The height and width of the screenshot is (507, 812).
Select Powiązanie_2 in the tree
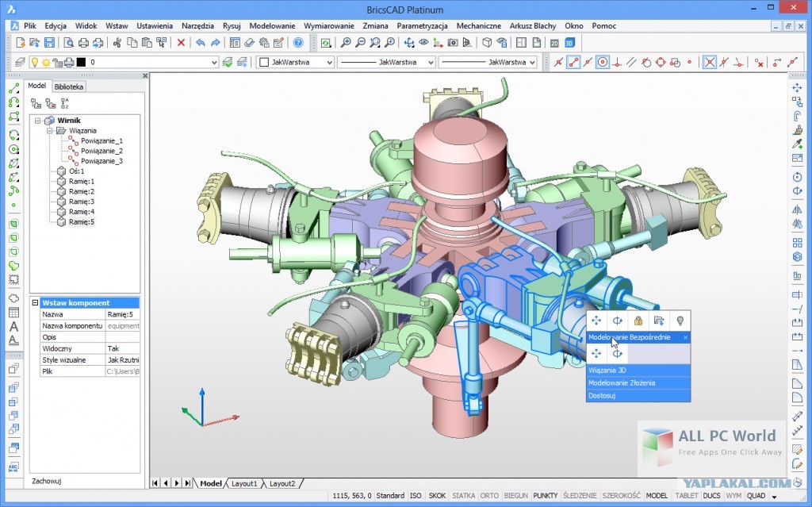point(101,151)
